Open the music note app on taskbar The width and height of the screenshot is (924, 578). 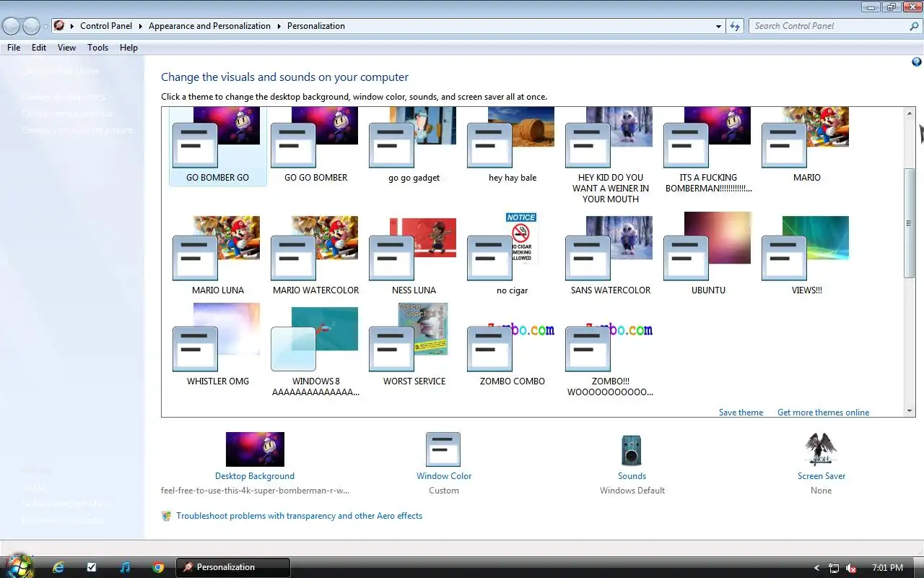click(125, 568)
